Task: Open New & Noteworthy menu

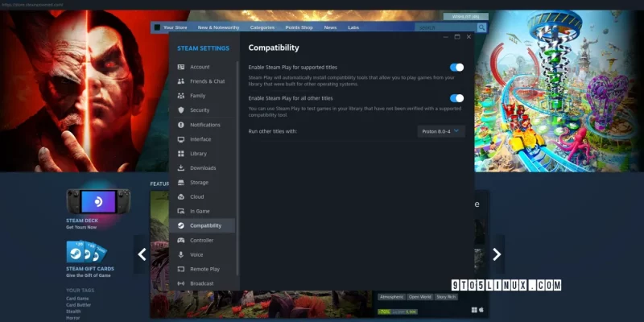Action: point(218,27)
